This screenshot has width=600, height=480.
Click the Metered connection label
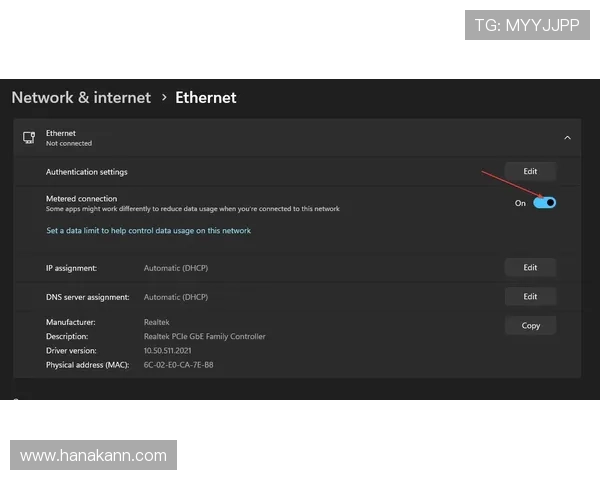click(x=82, y=199)
